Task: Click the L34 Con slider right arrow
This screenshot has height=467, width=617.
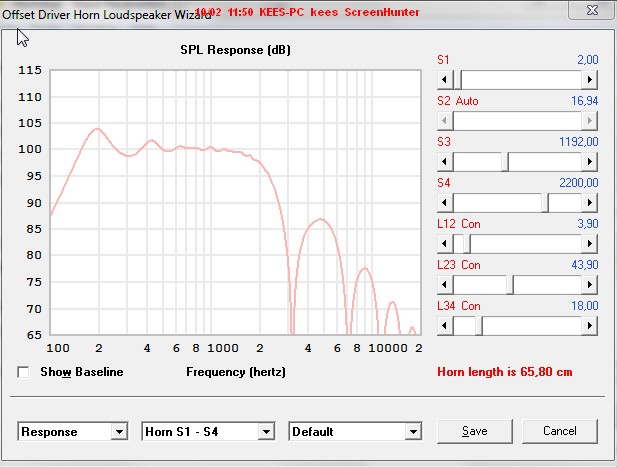Action: 589,326
